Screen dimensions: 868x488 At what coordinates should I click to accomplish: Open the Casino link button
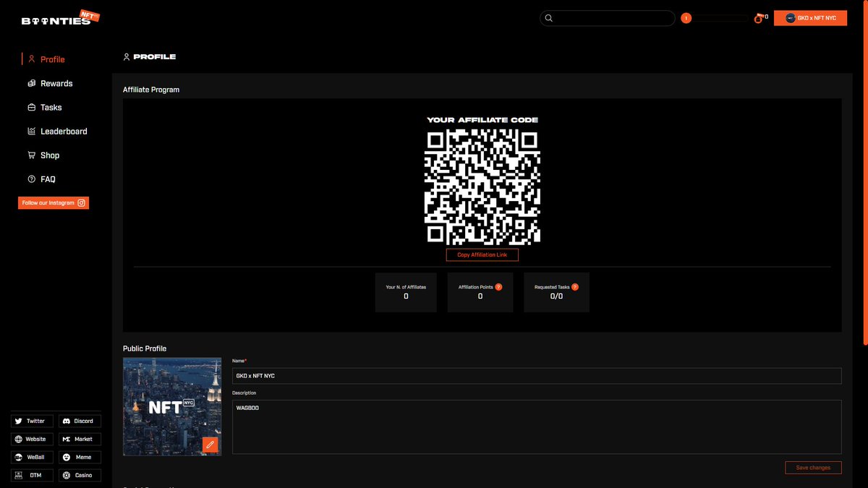point(80,475)
